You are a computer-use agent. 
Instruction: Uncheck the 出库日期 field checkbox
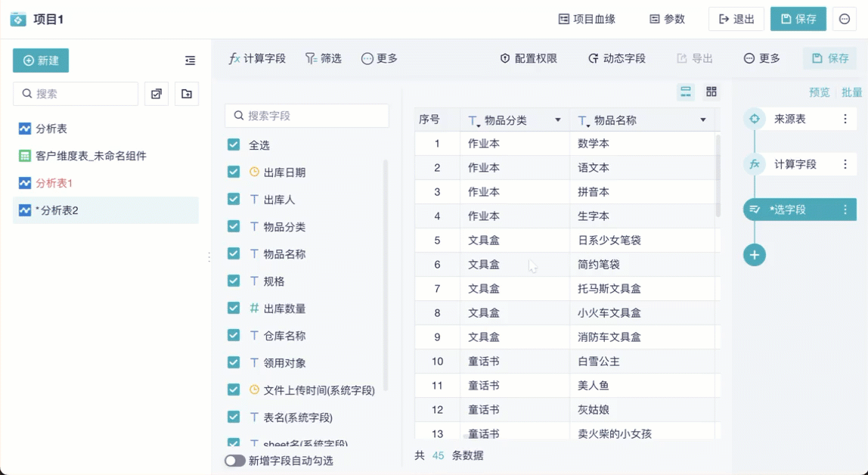pos(234,172)
